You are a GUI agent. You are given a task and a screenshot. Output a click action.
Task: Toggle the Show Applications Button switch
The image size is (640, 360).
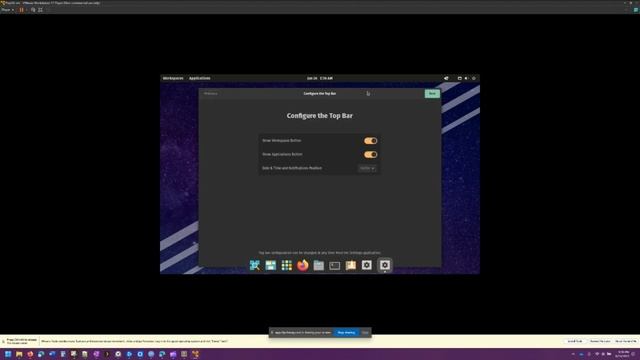tap(370, 155)
